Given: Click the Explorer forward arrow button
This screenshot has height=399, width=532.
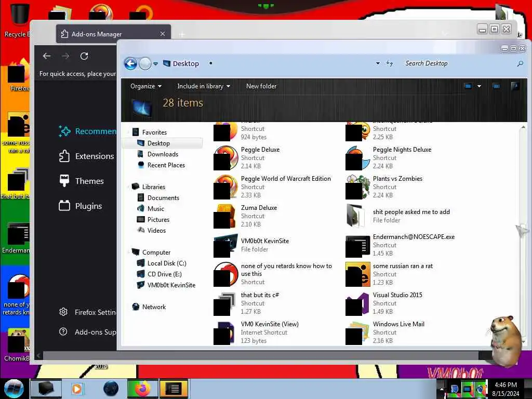Looking at the screenshot, I should coord(145,63).
